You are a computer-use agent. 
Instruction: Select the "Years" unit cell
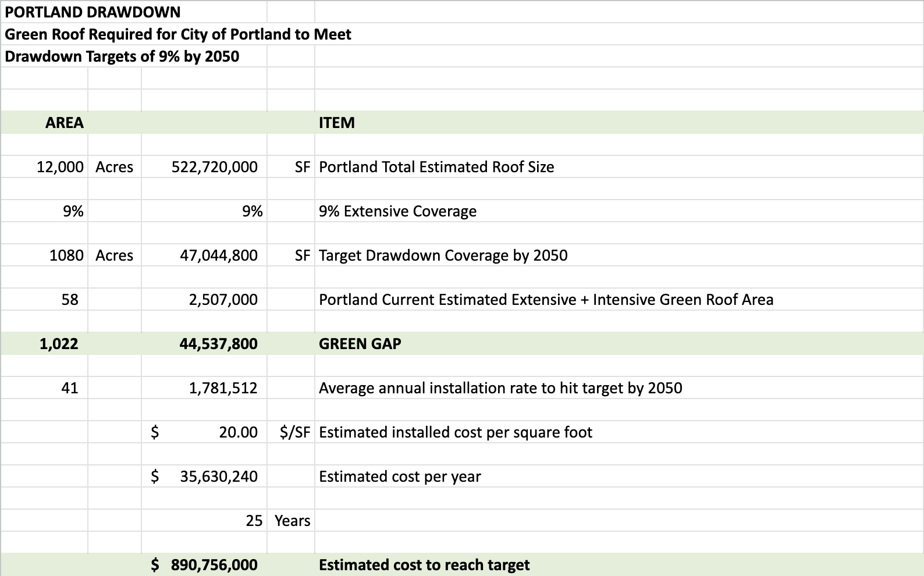coord(293,521)
